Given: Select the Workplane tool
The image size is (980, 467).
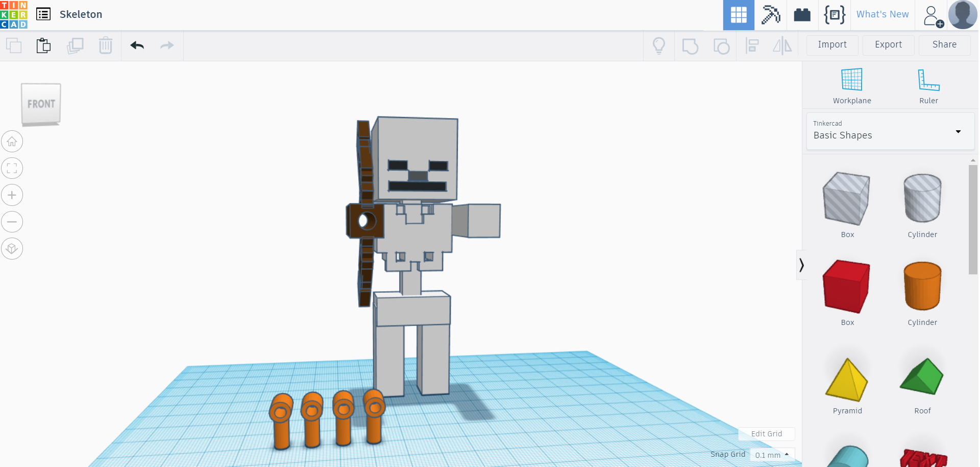Looking at the screenshot, I should pyautogui.click(x=851, y=85).
